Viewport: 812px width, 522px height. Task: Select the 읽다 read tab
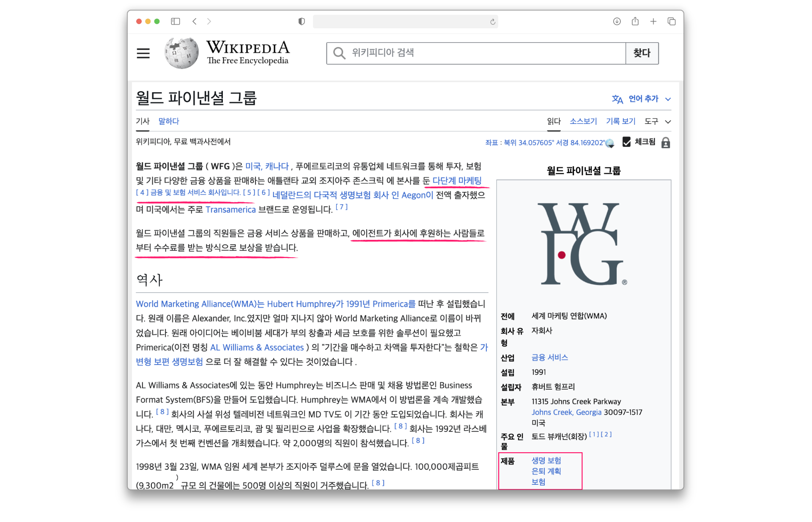point(554,121)
